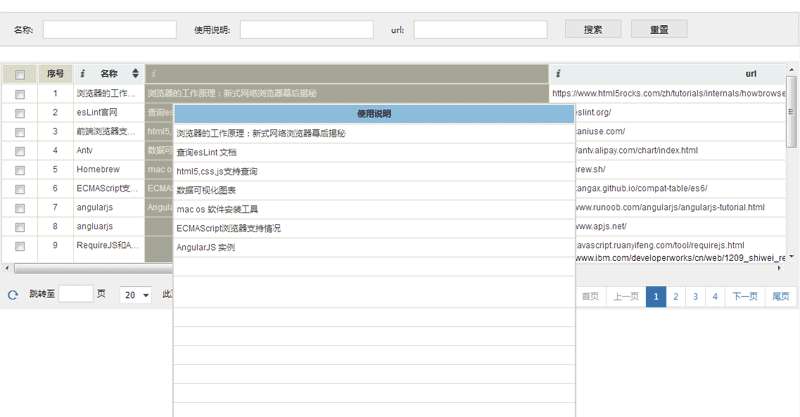Click the 尾页 last page button
Image resolution: width=800 pixels, height=417 pixels.
pyautogui.click(x=781, y=296)
